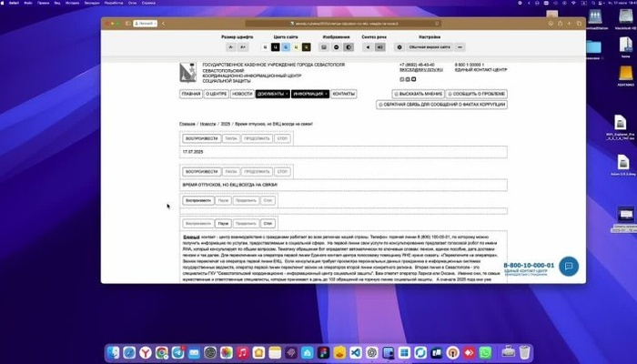637x364 pixels.
Task: Click the Safari address bar
Action: (x=344, y=24)
